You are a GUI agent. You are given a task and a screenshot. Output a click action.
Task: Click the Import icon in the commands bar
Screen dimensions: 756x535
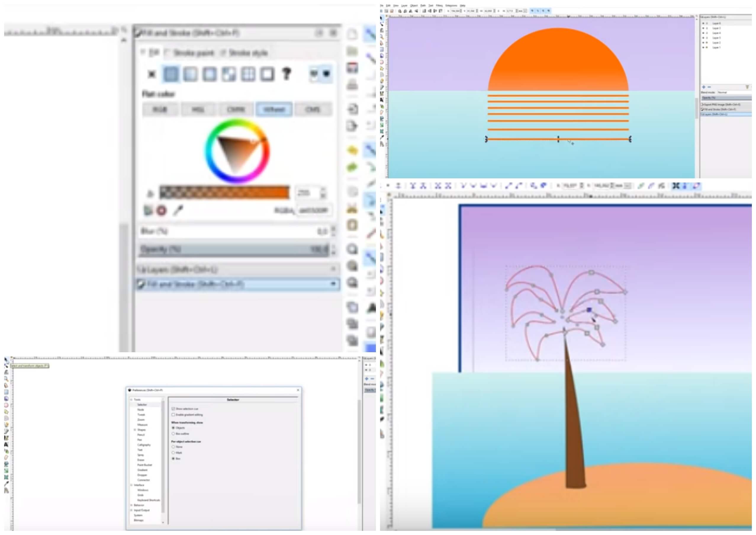point(352,109)
